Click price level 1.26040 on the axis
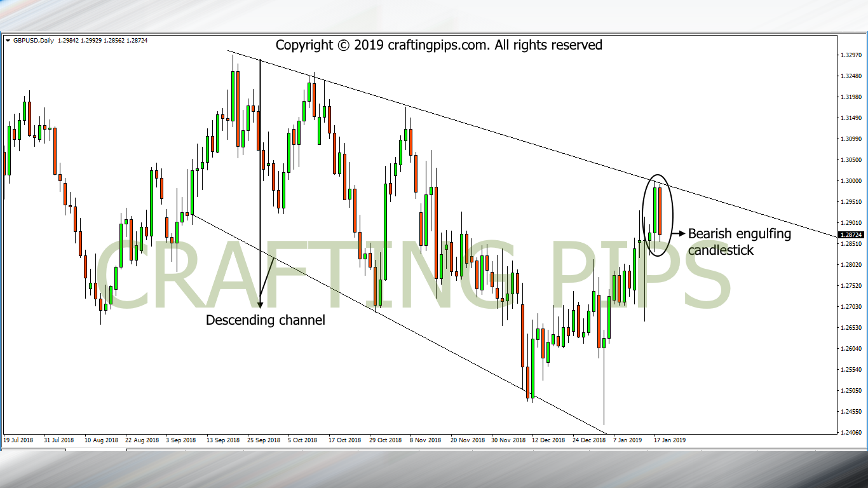The width and height of the screenshot is (868, 488). click(850, 349)
